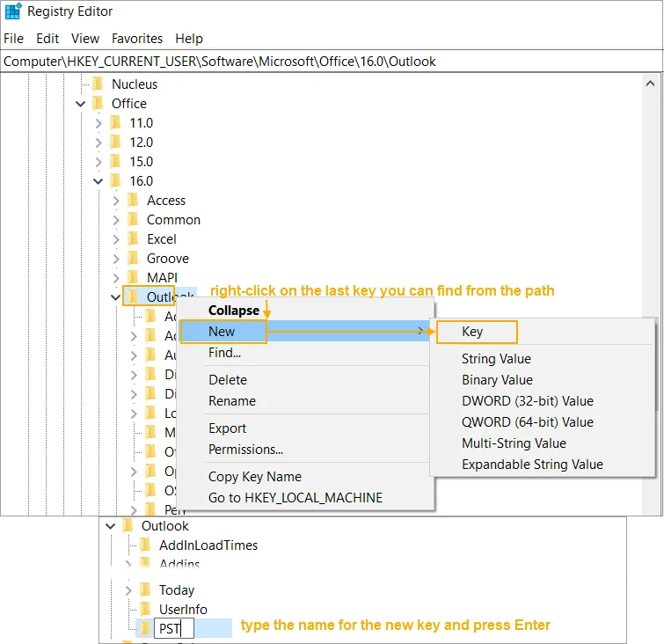Select String Value in the submenu
664x644 pixels.
(543, 358)
